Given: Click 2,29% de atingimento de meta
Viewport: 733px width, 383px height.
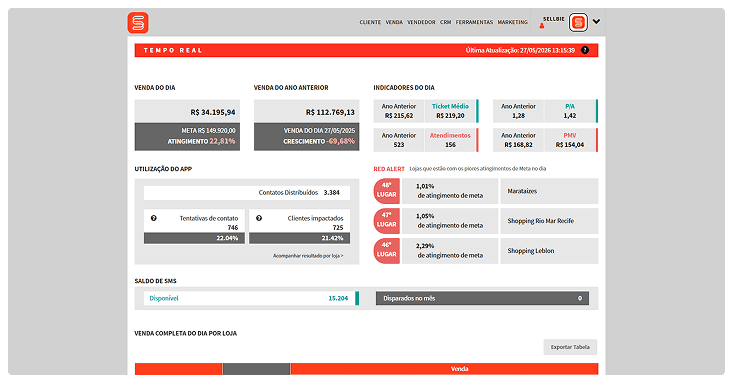Looking at the screenshot, I should click(450, 251).
